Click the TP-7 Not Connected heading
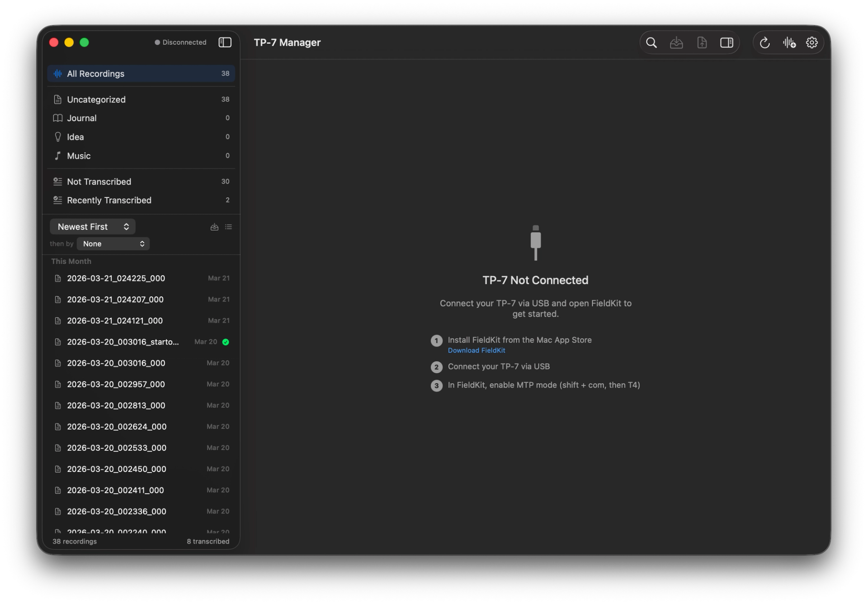The image size is (868, 604). [x=535, y=281]
